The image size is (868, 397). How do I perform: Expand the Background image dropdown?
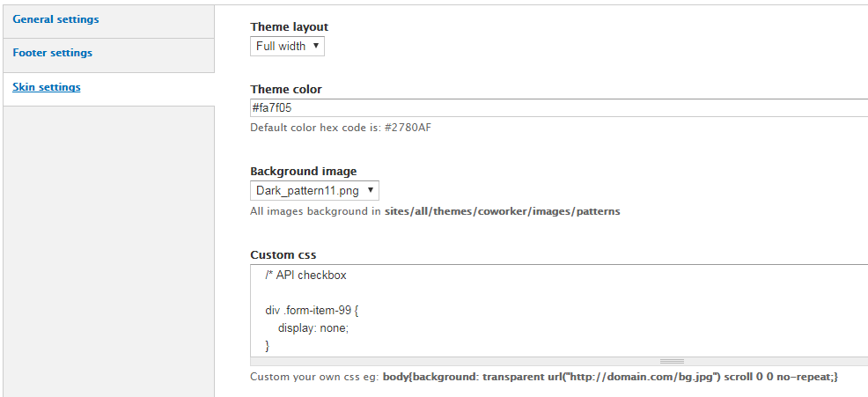314,190
